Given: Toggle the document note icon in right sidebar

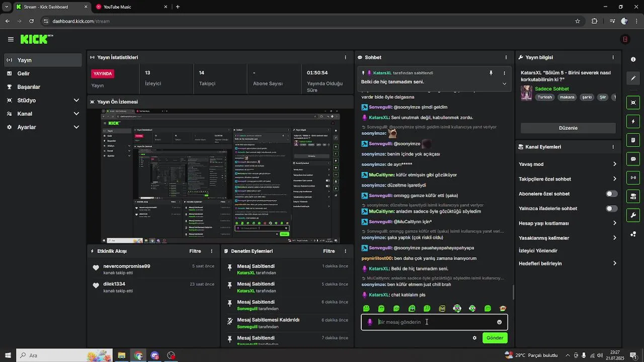Looking at the screenshot, I should click(633, 140).
